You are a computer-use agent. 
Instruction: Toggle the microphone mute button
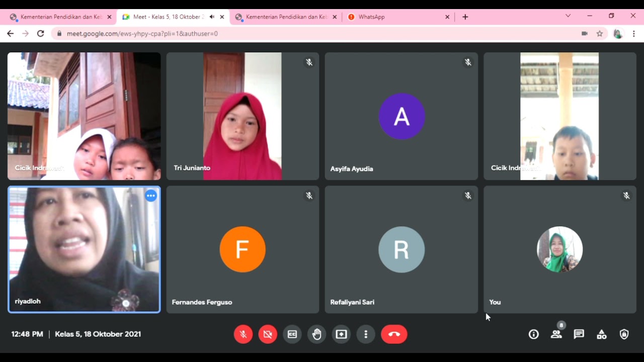[x=243, y=334]
